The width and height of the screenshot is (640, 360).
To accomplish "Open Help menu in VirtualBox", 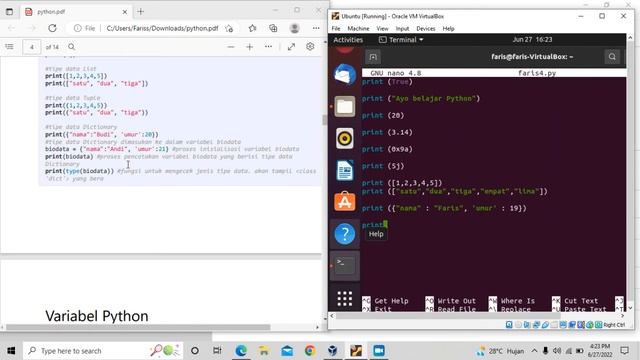I will (449, 29).
